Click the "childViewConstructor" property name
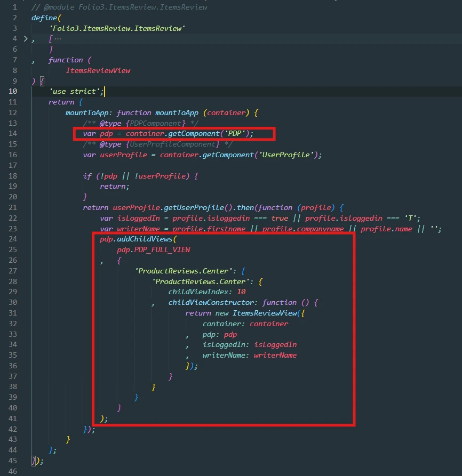 click(x=211, y=303)
